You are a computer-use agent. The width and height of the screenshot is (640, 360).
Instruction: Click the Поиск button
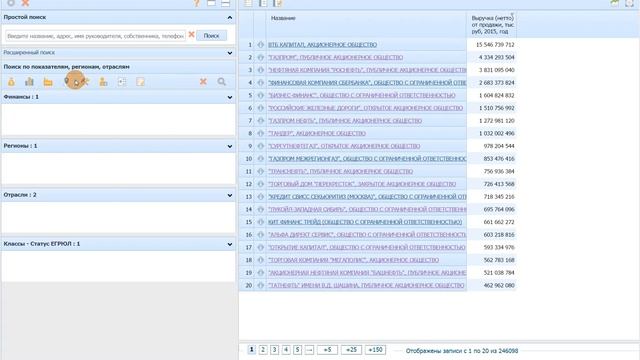[x=211, y=36]
